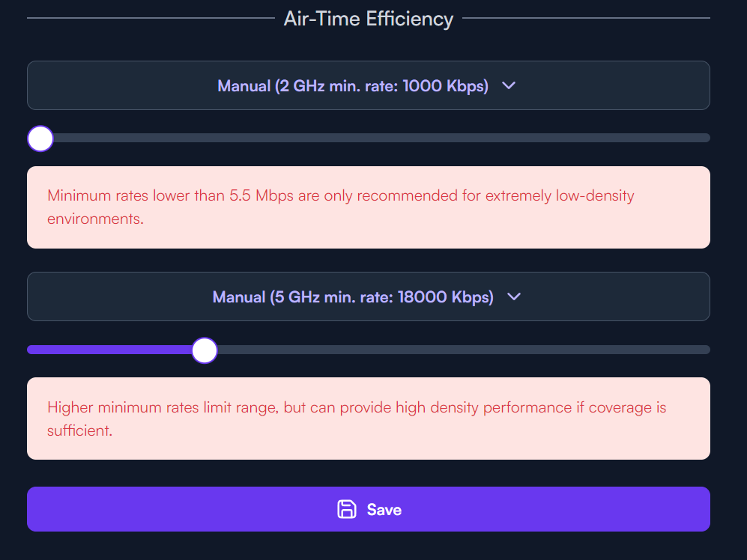Click the 5.5 Mbps low-density warning message
The image size is (747, 560).
point(369,207)
